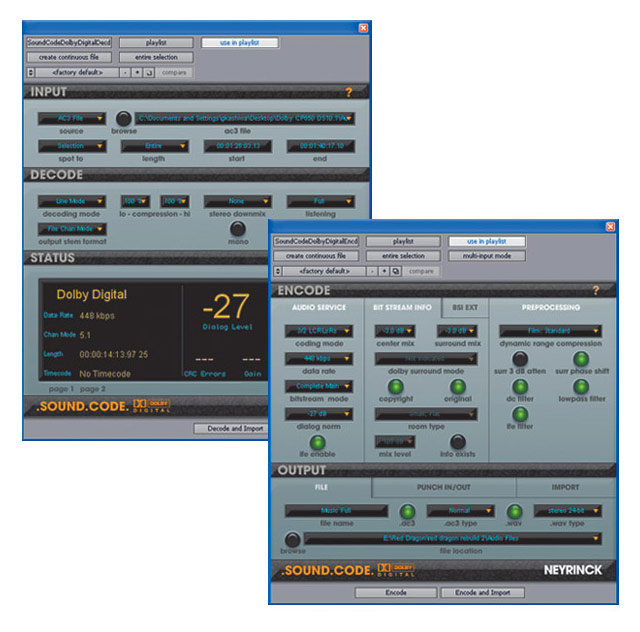Switch to the BSI EXT tab
Viewport: 640px width, 632px height.
coord(465,307)
